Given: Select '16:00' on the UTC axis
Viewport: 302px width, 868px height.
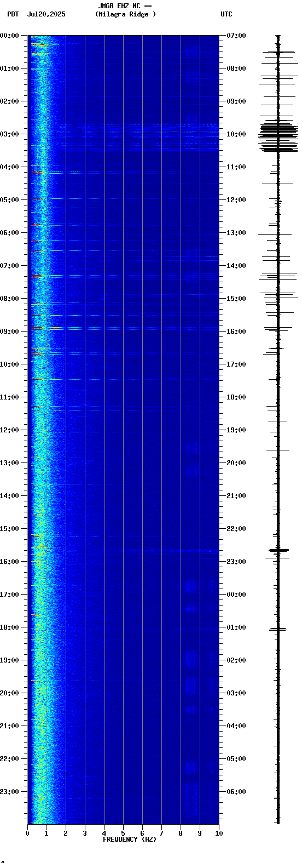Looking at the screenshot, I should coord(236,332).
